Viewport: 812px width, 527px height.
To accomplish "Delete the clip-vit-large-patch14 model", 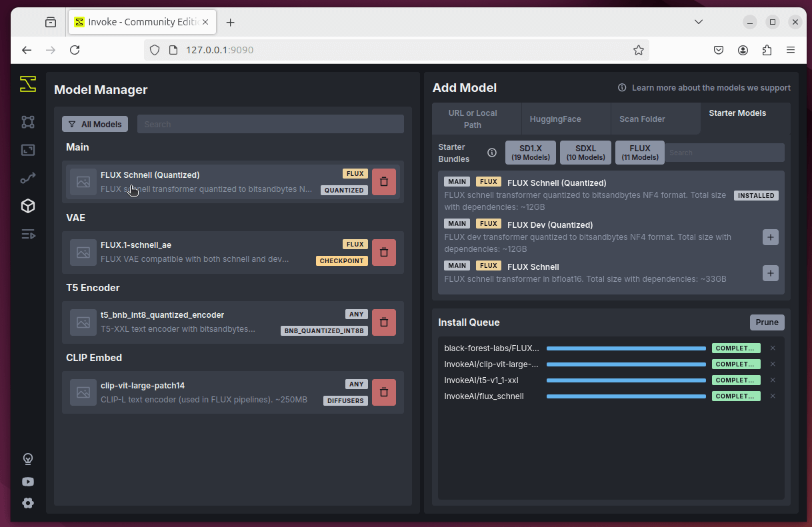I will (384, 392).
